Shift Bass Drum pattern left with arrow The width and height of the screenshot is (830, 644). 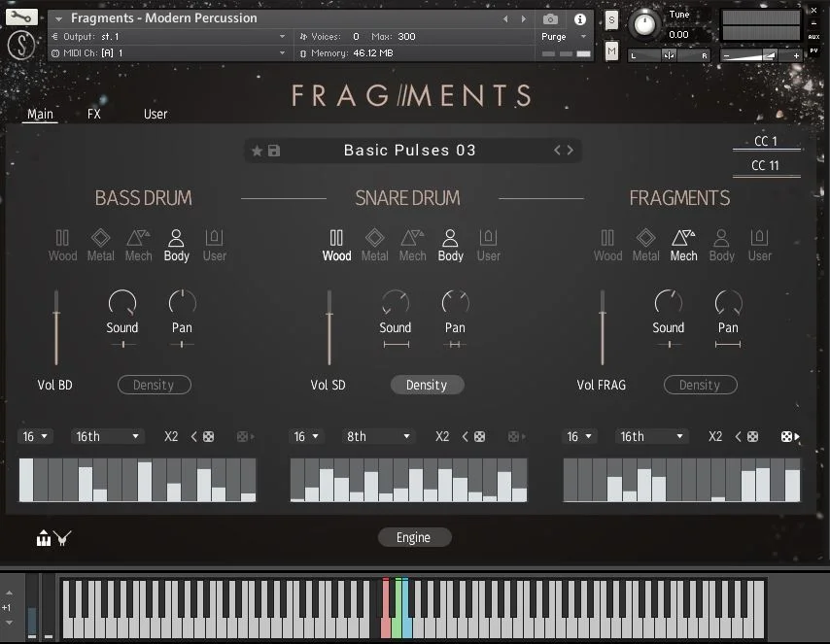[x=193, y=436]
